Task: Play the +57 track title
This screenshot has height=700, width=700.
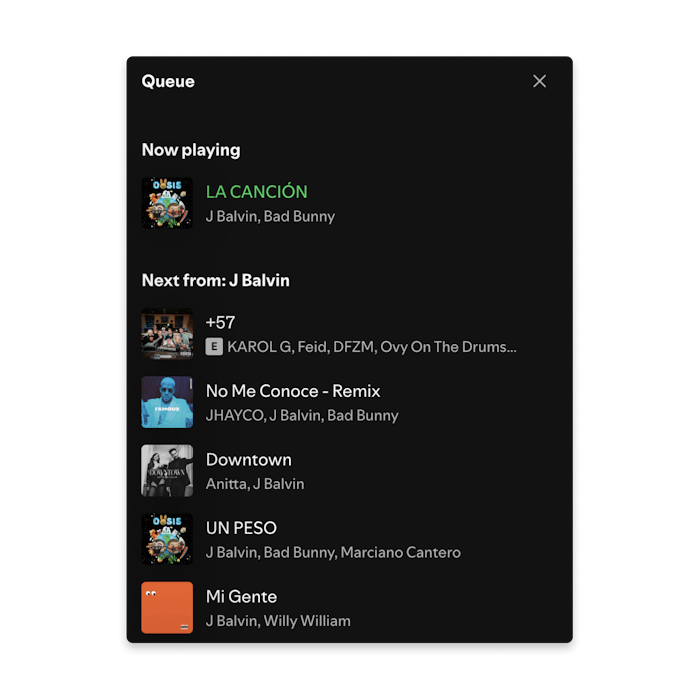Action: [x=220, y=322]
